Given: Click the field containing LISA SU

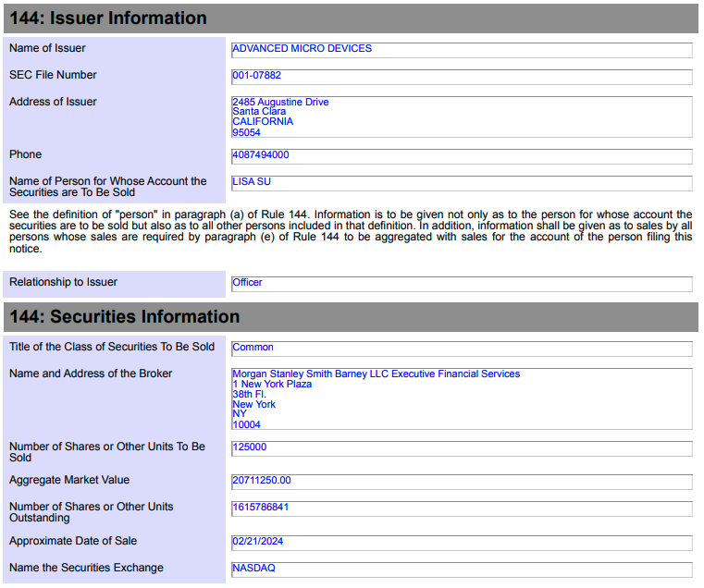Looking at the screenshot, I should [x=462, y=184].
